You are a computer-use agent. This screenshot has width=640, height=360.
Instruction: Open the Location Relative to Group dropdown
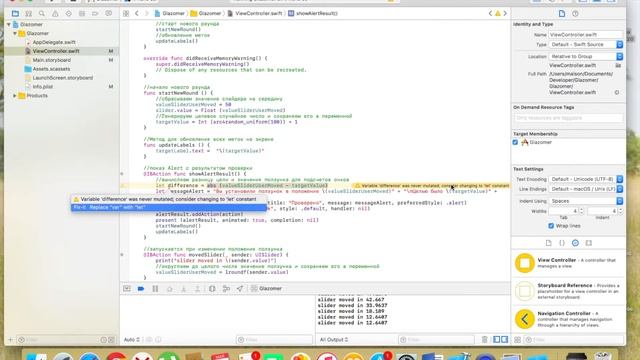pos(585,56)
